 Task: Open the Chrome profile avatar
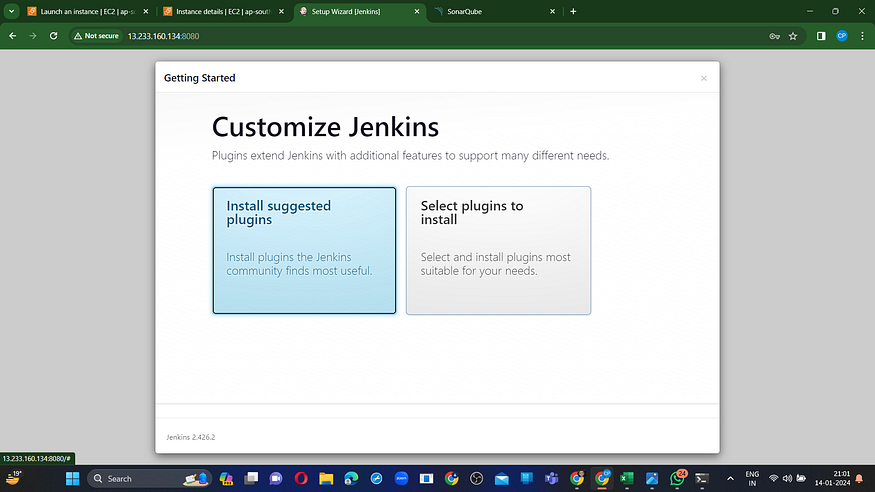coord(842,36)
